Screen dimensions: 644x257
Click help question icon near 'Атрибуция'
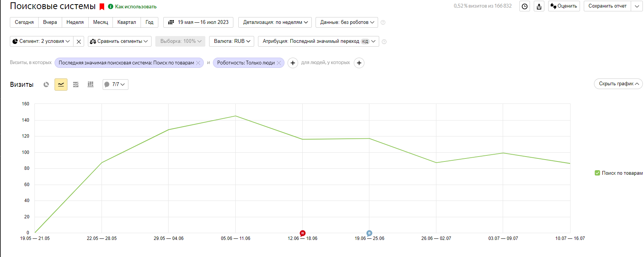click(384, 42)
